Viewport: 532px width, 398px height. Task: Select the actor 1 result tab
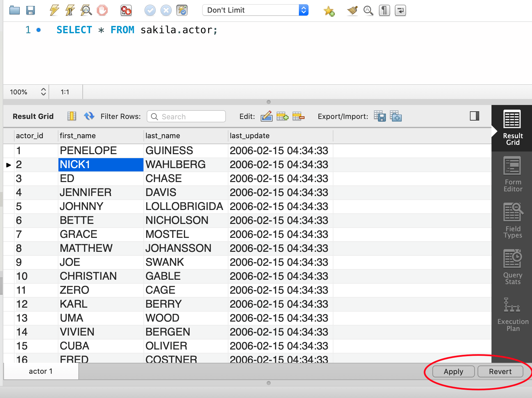41,371
